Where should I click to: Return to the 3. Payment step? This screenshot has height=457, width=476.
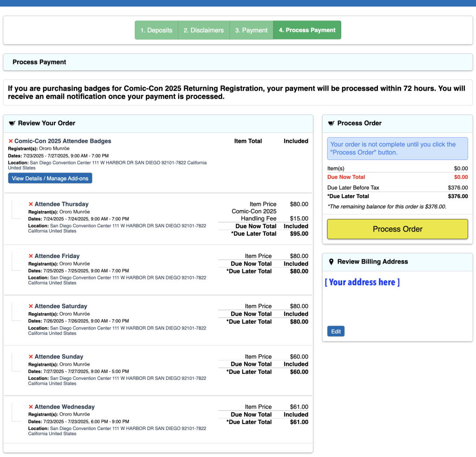[x=251, y=30]
